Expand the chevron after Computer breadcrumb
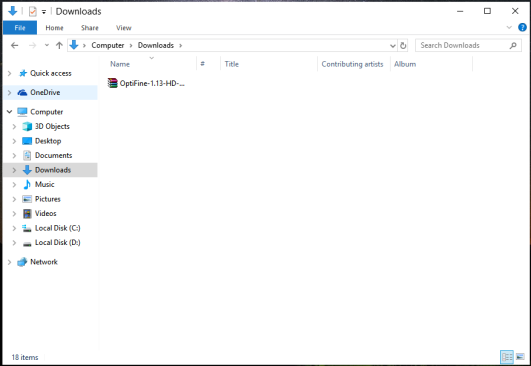This screenshot has width=531, height=366. point(131,45)
